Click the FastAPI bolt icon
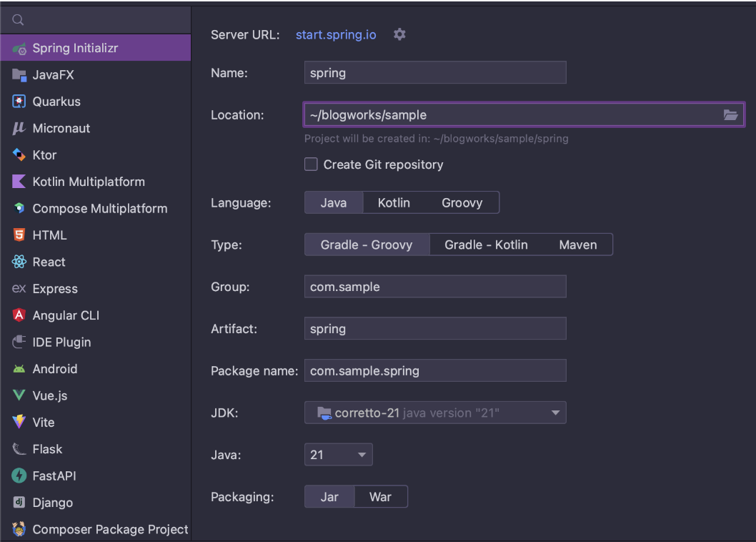Image resolution: width=756 pixels, height=542 pixels. pos(19,476)
